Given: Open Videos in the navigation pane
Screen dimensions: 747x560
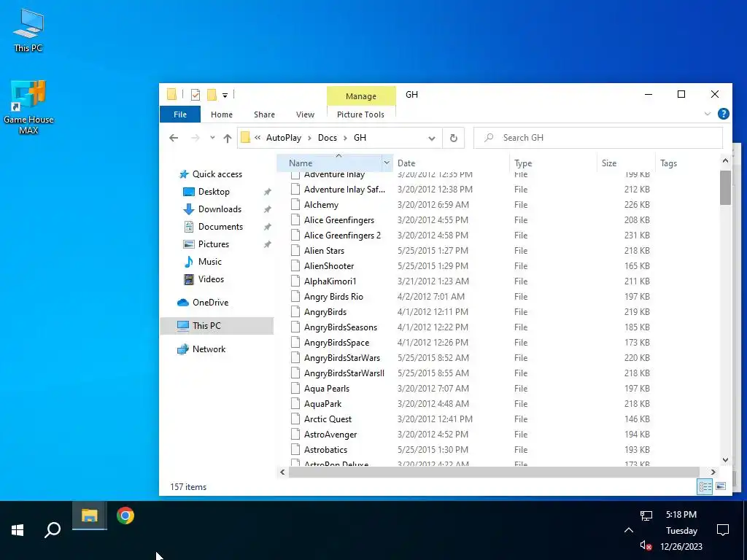Looking at the screenshot, I should coord(211,279).
